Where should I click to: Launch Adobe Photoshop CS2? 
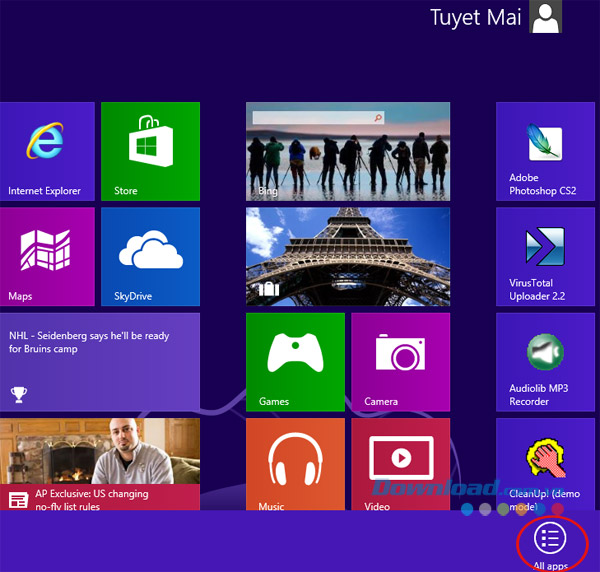pyautogui.click(x=545, y=151)
